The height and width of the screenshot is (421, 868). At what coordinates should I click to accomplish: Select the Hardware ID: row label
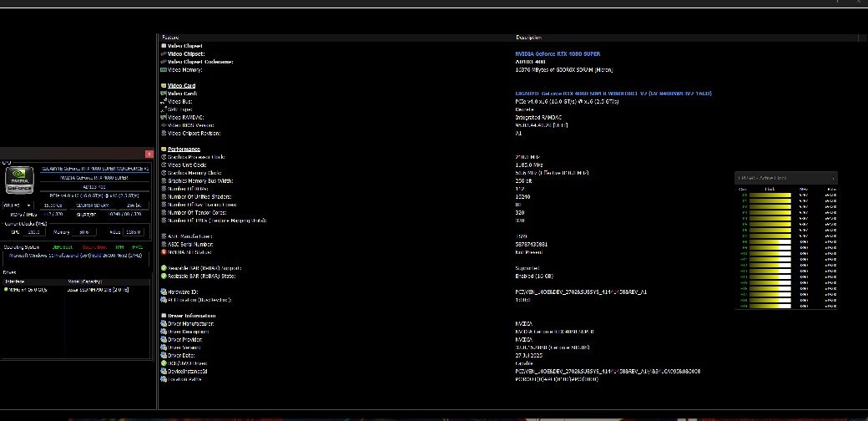[x=183, y=292]
